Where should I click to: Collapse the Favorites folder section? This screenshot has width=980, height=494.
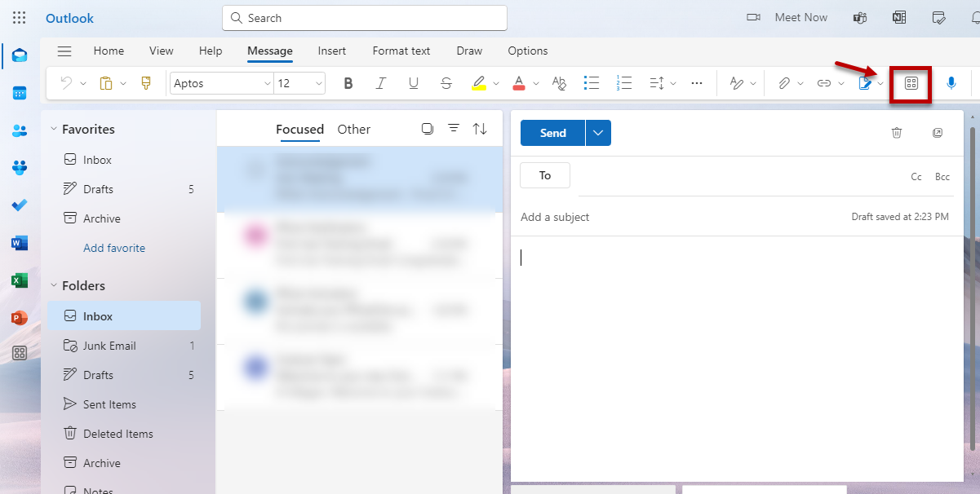54,129
